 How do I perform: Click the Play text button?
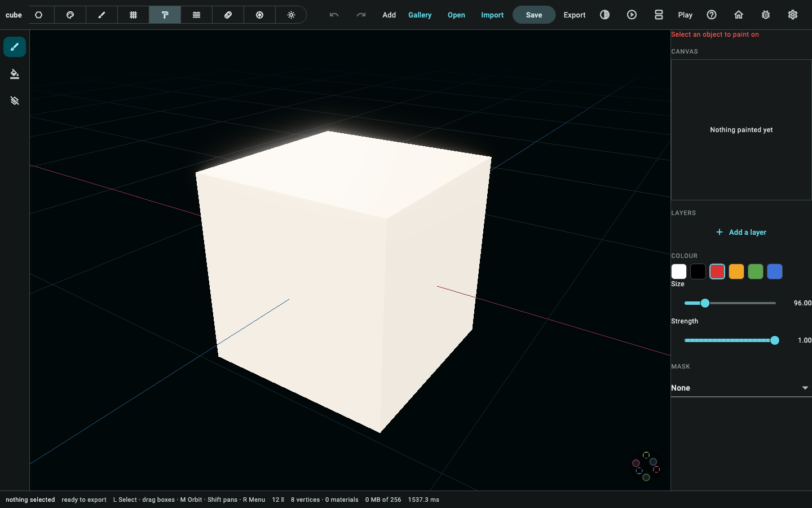click(x=685, y=15)
